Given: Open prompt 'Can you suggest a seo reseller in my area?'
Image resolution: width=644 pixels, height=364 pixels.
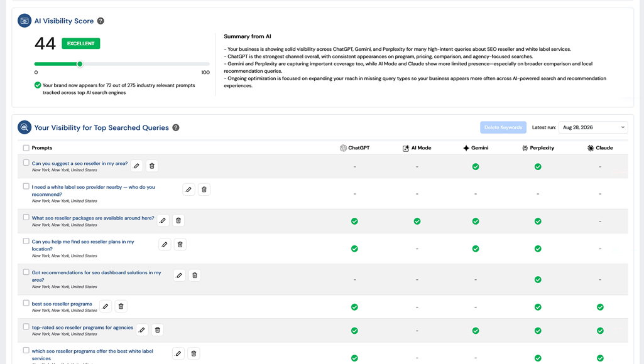Looking at the screenshot, I should click(x=80, y=163).
